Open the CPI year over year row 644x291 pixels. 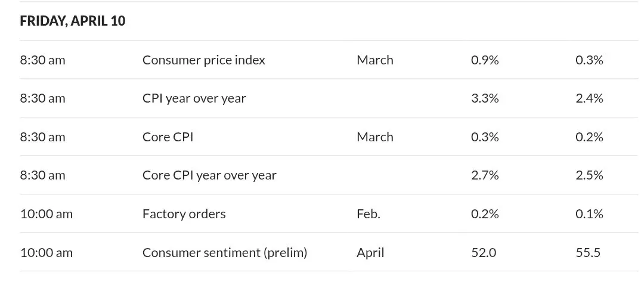point(329,98)
